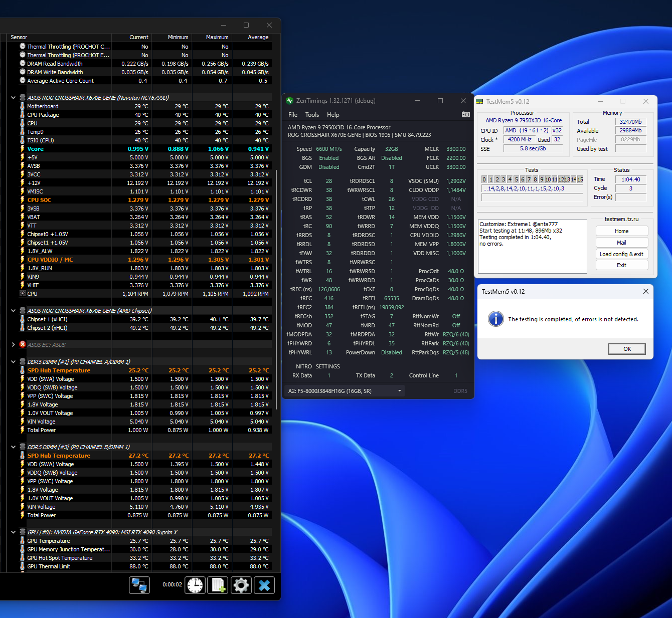This screenshot has height=618, width=672.
Task: Click the clock icon to reset sensor timer
Action: tap(195, 585)
